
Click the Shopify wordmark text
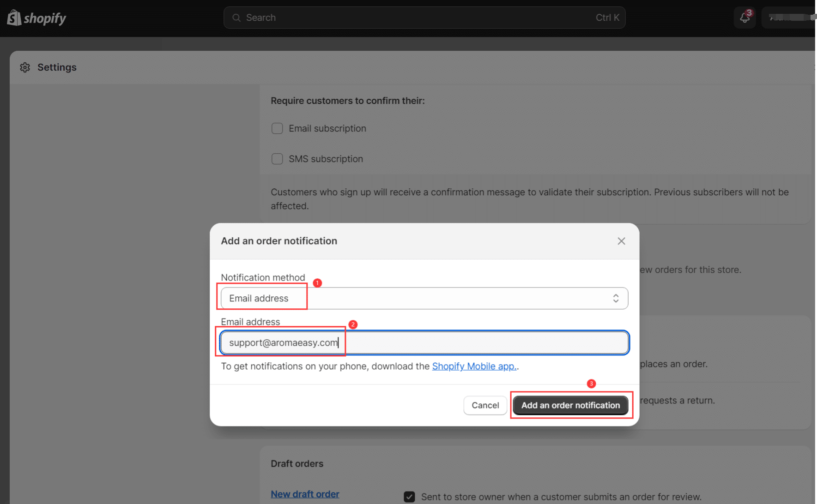point(45,18)
